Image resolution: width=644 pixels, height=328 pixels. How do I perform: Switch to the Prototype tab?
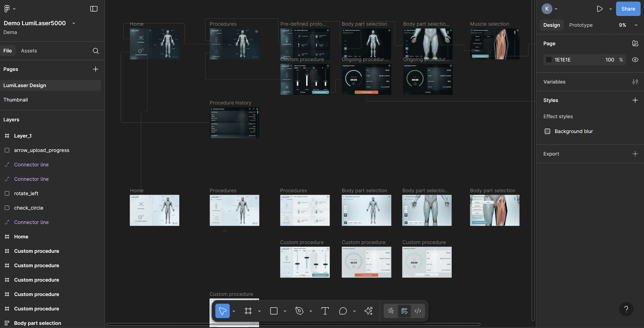click(x=581, y=25)
